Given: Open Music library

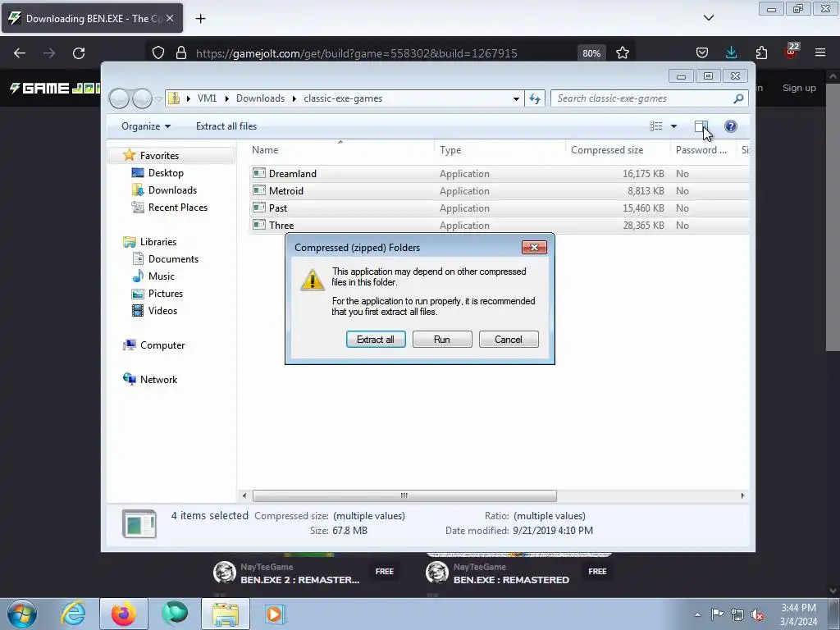Looking at the screenshot, I should 162,276.
